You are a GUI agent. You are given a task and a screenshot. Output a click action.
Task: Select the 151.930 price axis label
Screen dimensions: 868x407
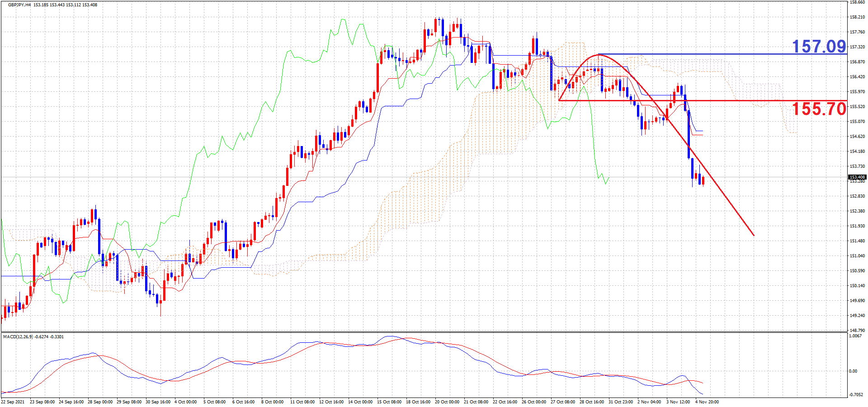[x=858, y=226]
